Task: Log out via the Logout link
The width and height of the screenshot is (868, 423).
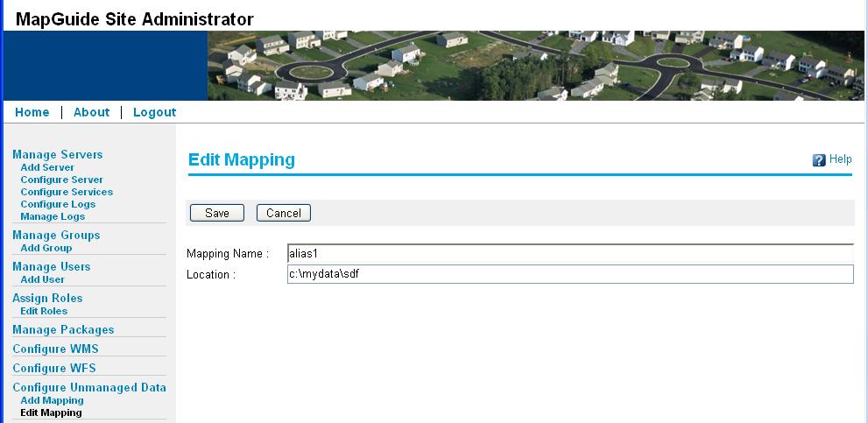Action: (154, 112)
